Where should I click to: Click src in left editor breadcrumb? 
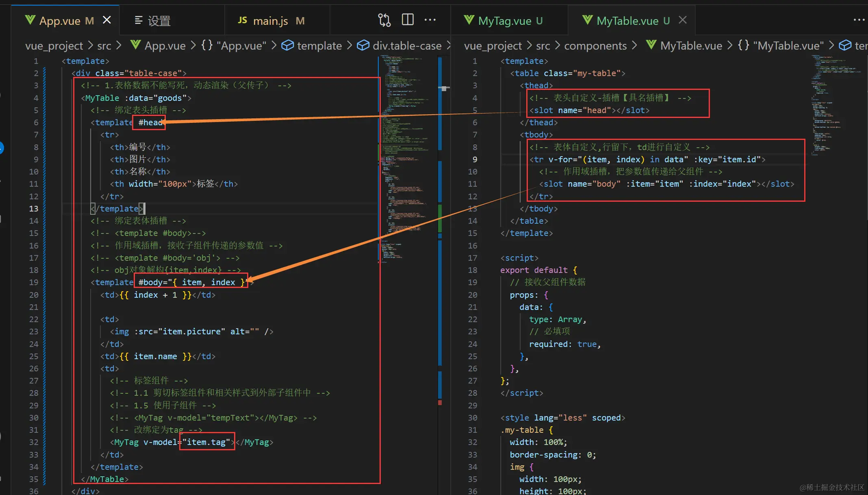click(x=104, y=46)
